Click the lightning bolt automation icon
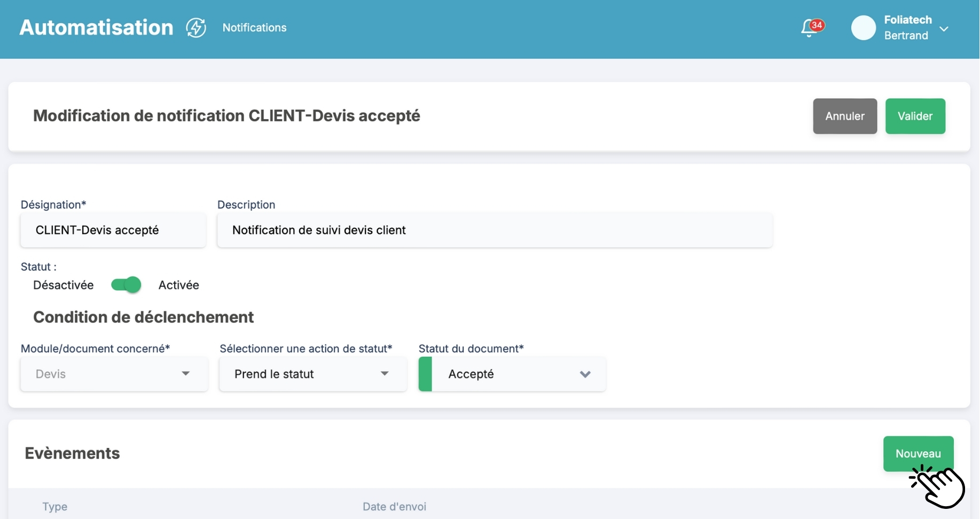 coord(196,28)
